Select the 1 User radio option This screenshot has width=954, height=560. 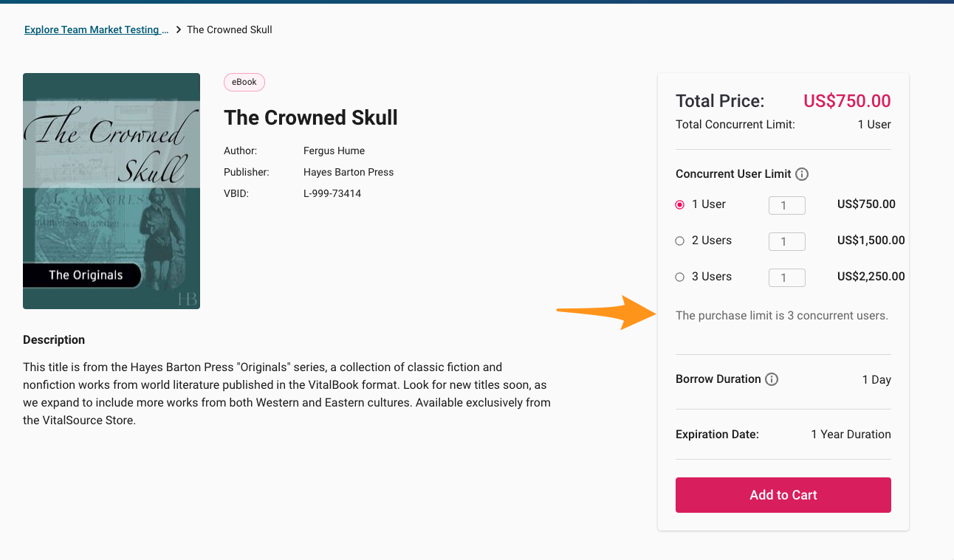680,205
